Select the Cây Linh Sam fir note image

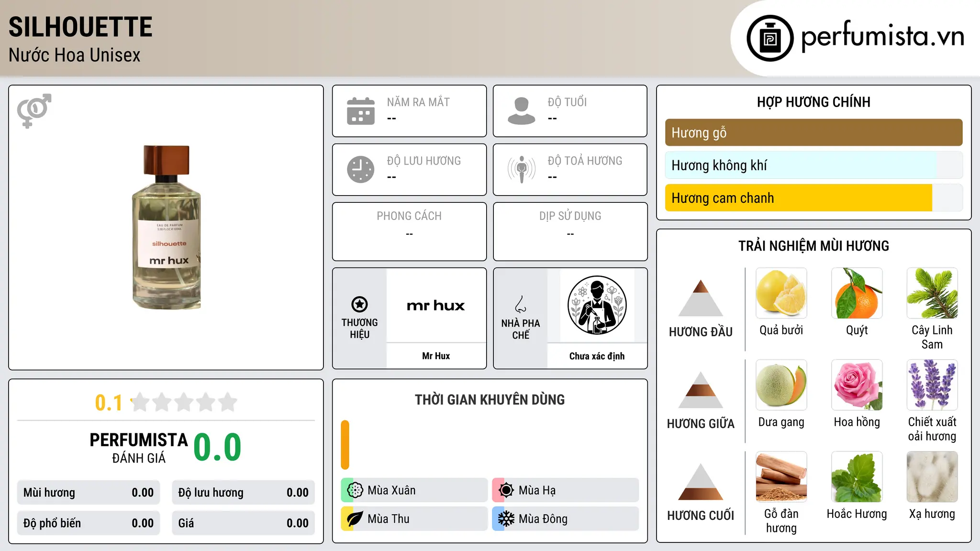coord(932,293)
